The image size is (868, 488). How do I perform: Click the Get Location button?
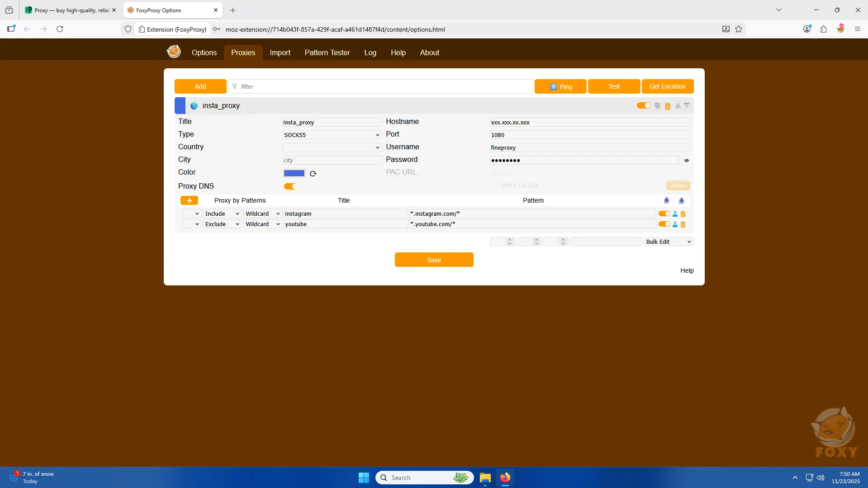click(668, 86)
